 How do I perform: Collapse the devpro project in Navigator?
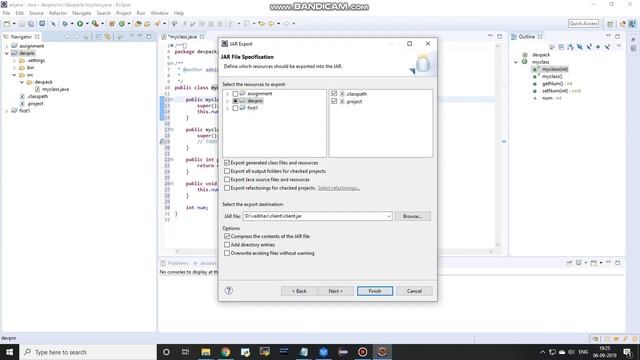tap(7, 53)
